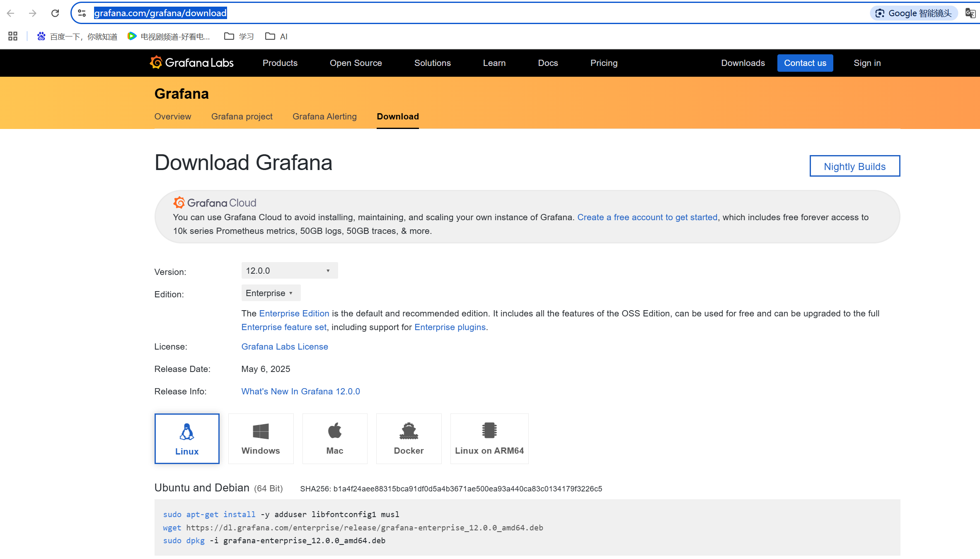The width and height of the screenshot is (980, 559).
Task: Open the Edition Enterprise dropdown
Action: tap(271, 293)
